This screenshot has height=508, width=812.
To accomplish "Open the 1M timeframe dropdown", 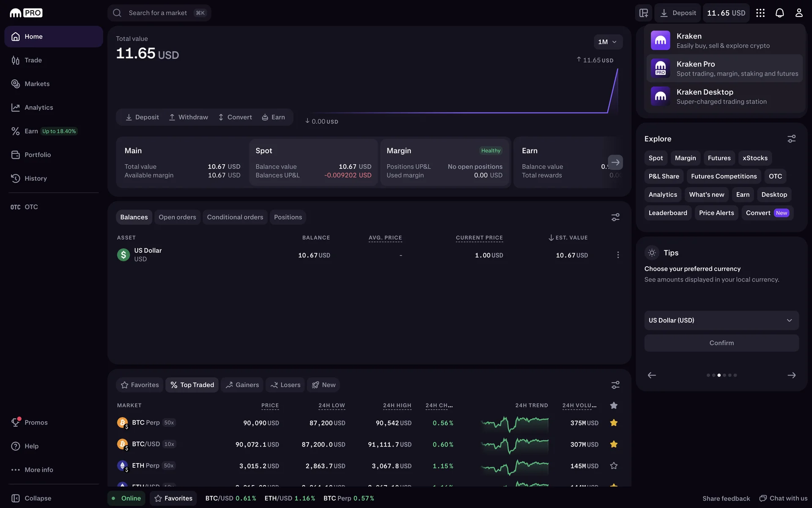I will click(x=608, y=42).
